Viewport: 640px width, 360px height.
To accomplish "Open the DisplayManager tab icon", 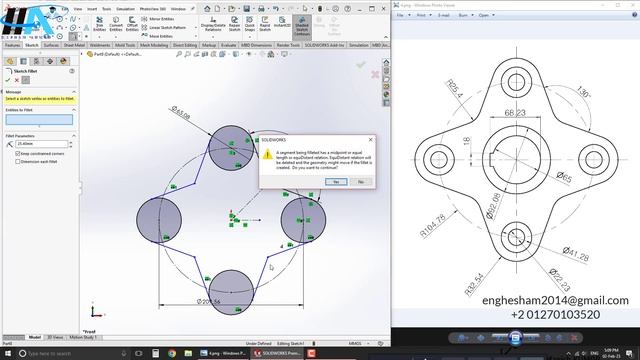I will (x=63, y=61).
